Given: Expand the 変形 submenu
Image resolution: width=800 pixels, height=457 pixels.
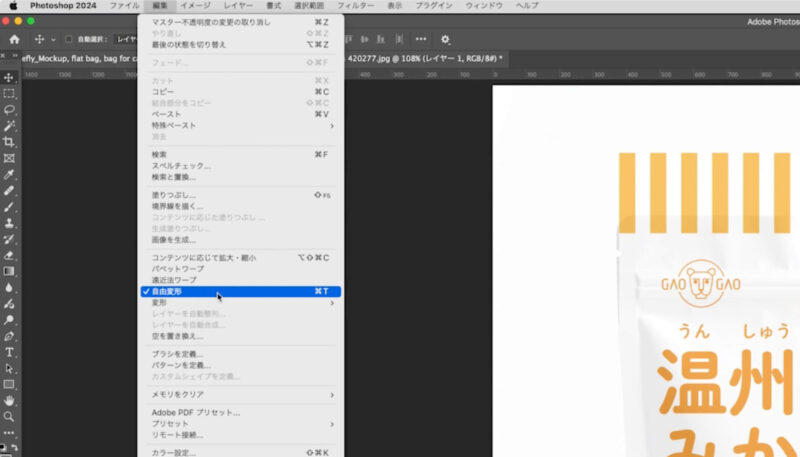Looking at the screenshot, I should click(241, 303).
